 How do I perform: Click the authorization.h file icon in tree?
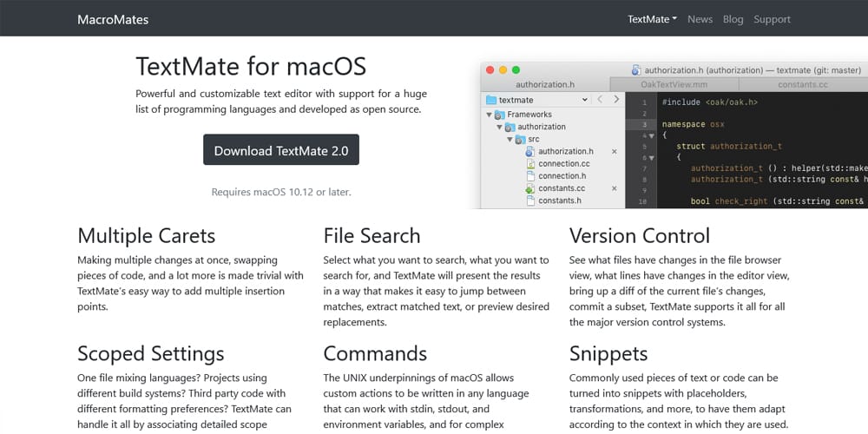(x=529, y=151)
